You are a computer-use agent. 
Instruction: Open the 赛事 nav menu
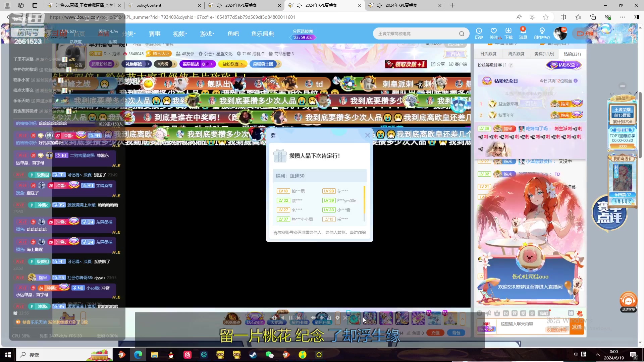(155, 34)
